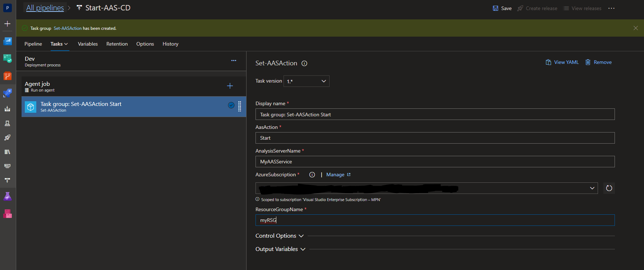
Task: Open the Set-AASAction link in notification
Action: pos(68,28)
